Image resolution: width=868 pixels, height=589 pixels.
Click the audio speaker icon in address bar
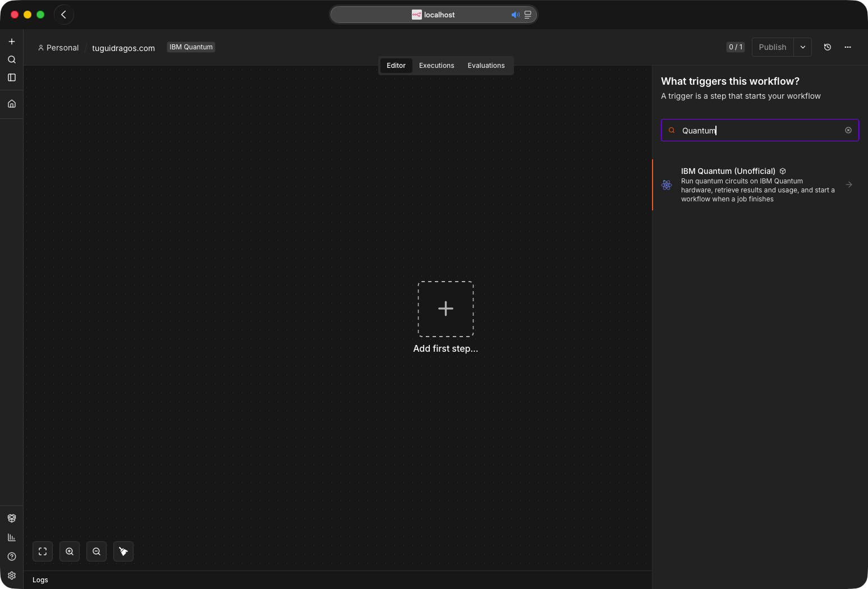coord(515,15)
